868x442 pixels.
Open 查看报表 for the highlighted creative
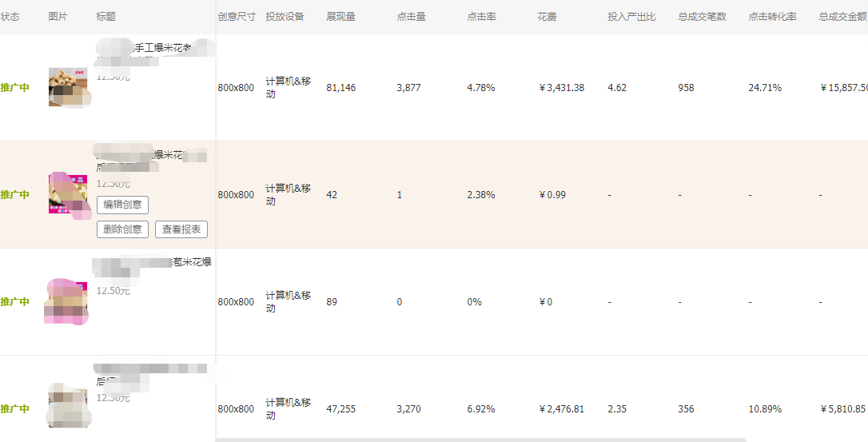pyautogui.click(x=181, y=229)
